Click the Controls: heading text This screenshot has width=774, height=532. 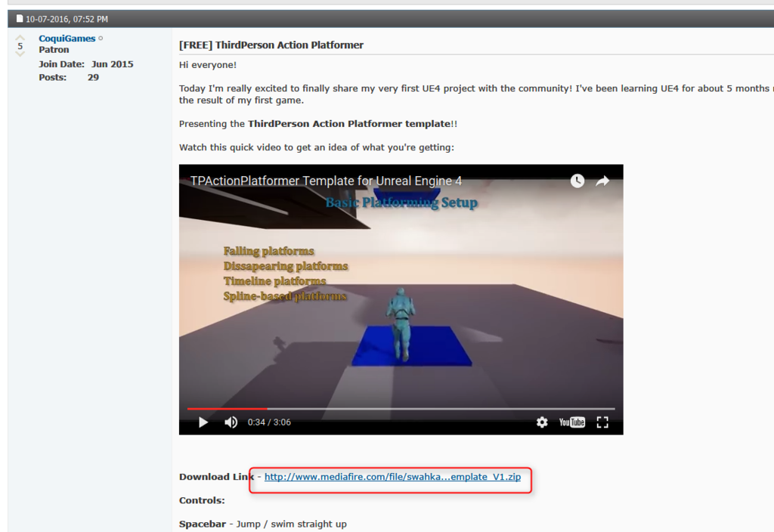(x=202, y=500)
